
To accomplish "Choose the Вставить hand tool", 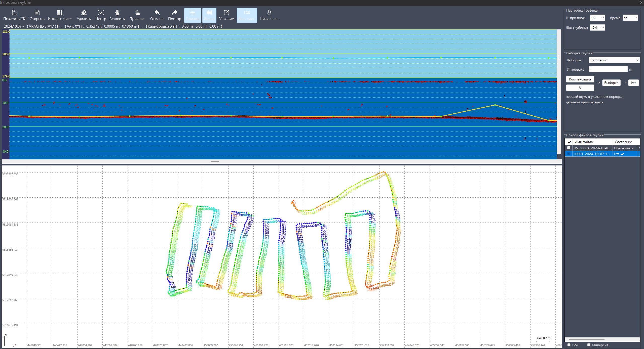I will coord(117,13).
